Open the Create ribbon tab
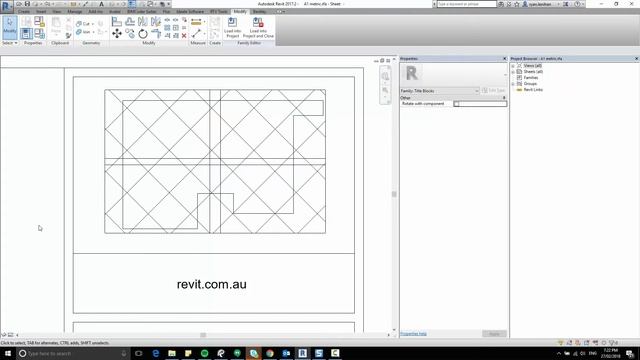640x360 pixels. tap(24, 11)
